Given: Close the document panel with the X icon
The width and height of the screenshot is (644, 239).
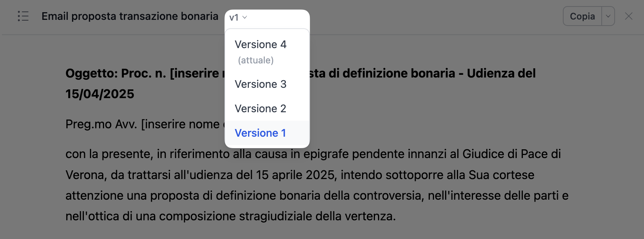Looking at the screenshot, I should (629, 16).
